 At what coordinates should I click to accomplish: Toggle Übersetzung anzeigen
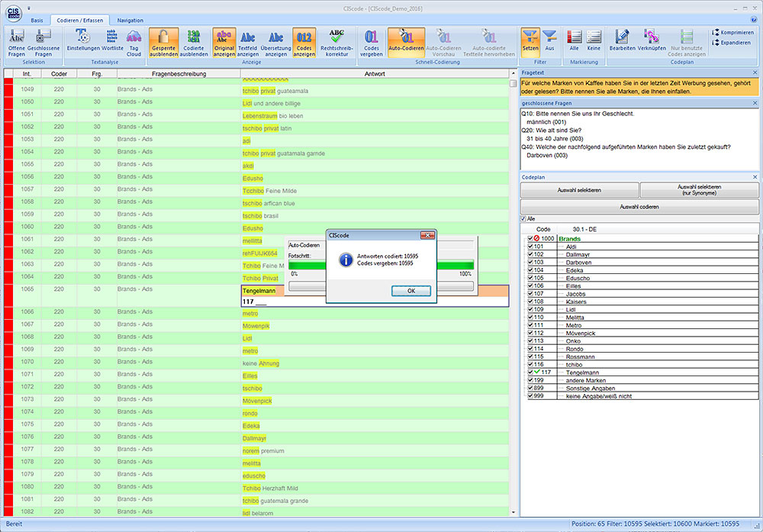(276, 43)
